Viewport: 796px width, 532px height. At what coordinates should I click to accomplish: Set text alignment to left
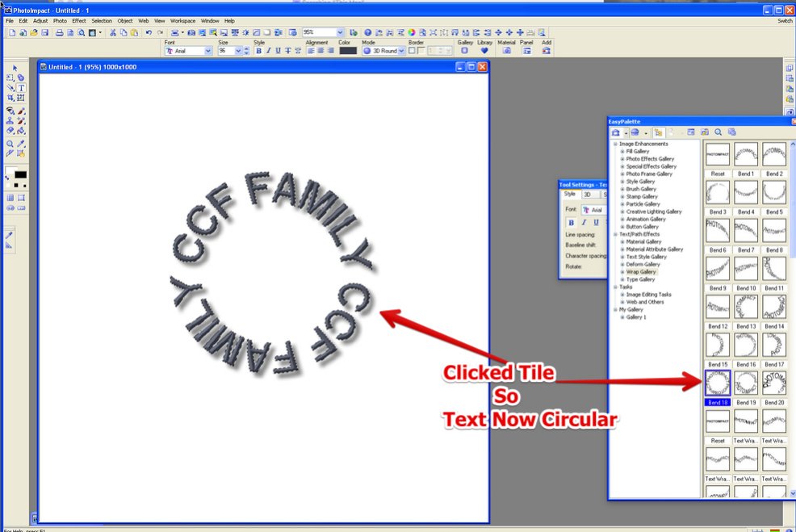[311, 51]
